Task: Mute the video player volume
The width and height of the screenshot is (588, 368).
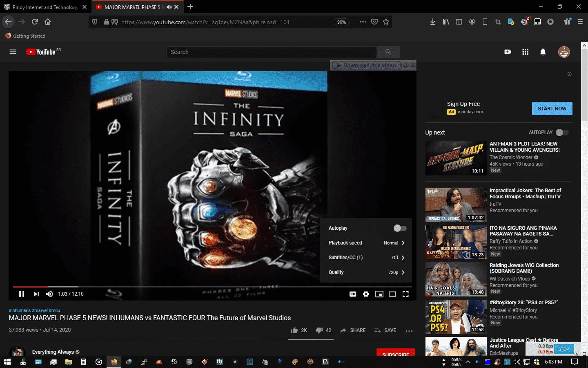Action: pos(49,294)
